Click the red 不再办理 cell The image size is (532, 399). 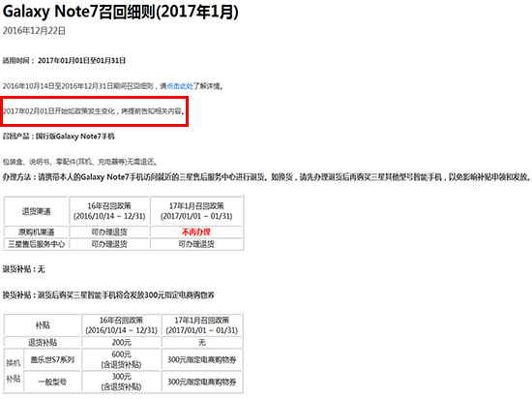[x=196, y=232]
